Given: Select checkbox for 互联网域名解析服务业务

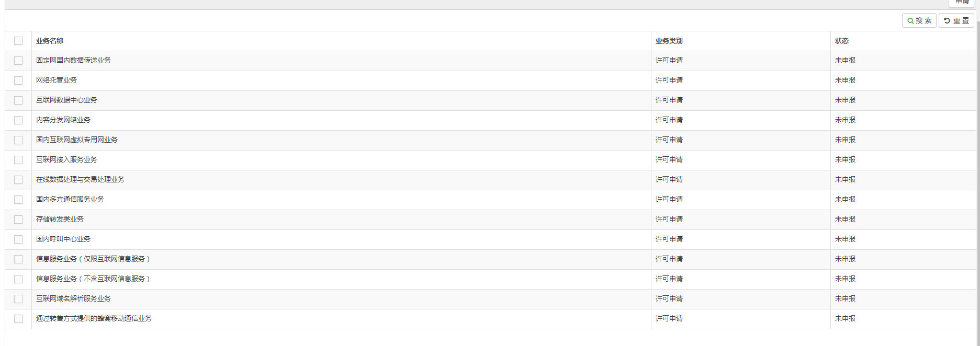Looking at the screenshot, I should (18, 299).
